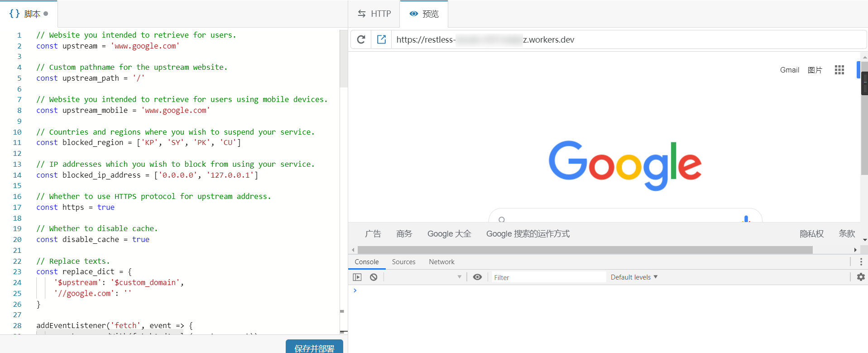Click line number 28 in the gutter
Image resolution: width=868 pixels, height=353 pixels.
click(17, 325)
